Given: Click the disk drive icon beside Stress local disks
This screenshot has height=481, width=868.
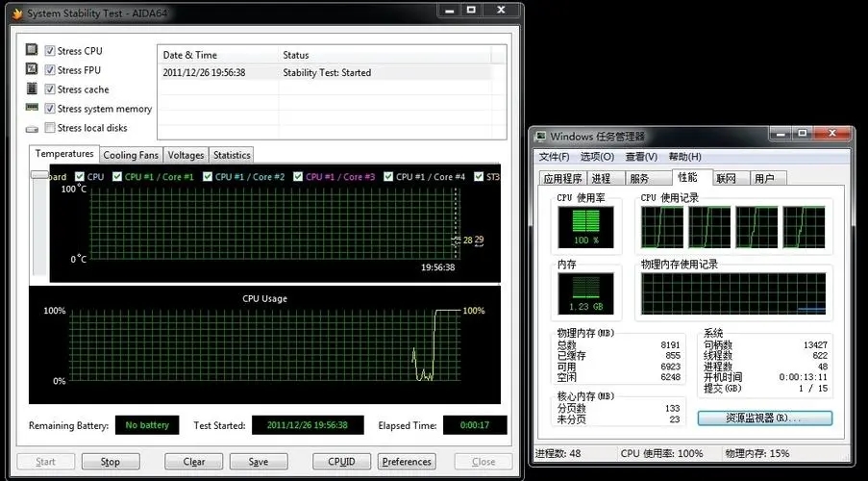Looking at the screenshot, I should point(32,128).
